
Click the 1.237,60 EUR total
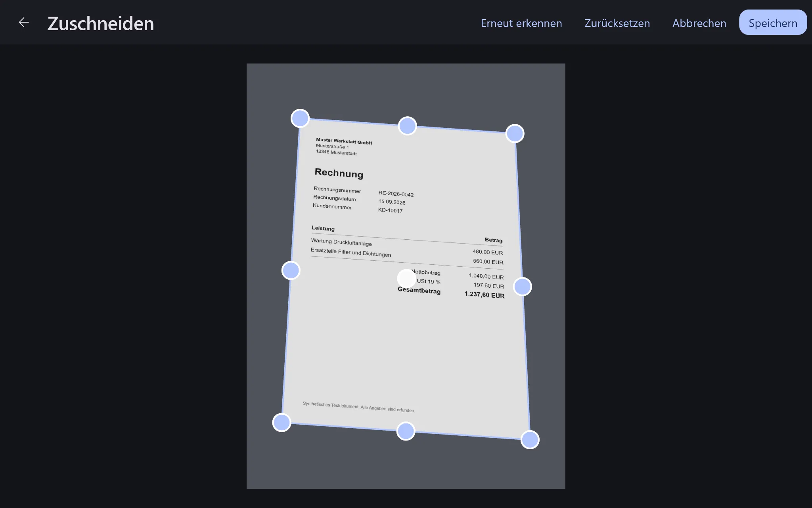tap(485, 294)
